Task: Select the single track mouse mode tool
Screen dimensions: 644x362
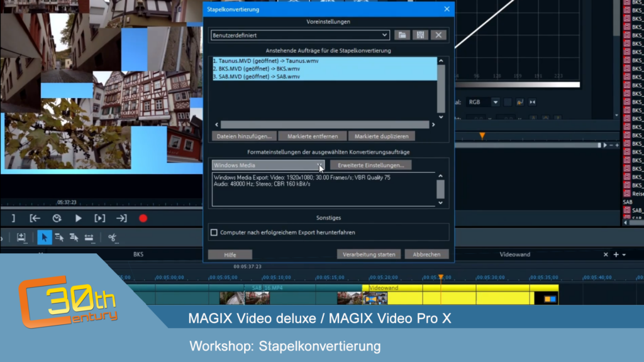Action: pyautogui.click(x=59, y=237)
